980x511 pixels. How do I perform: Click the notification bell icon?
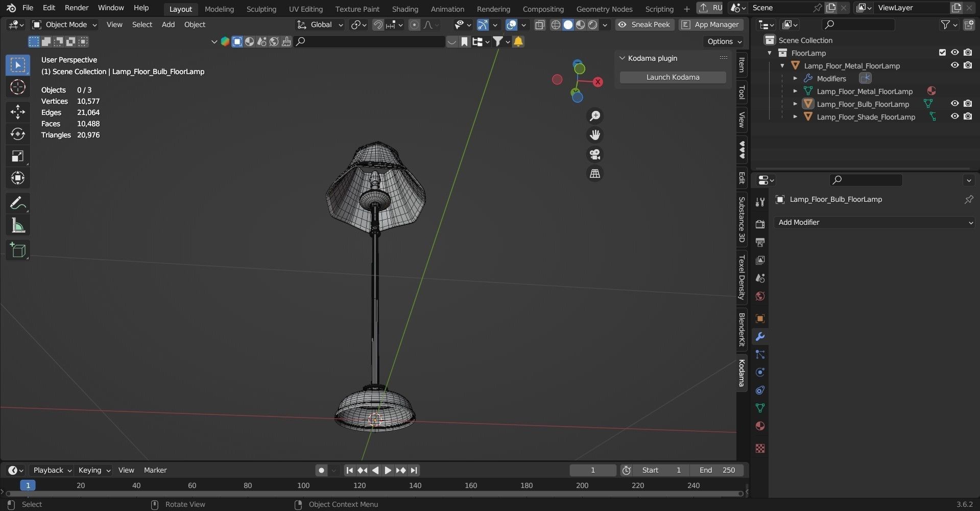click(518, 41)
